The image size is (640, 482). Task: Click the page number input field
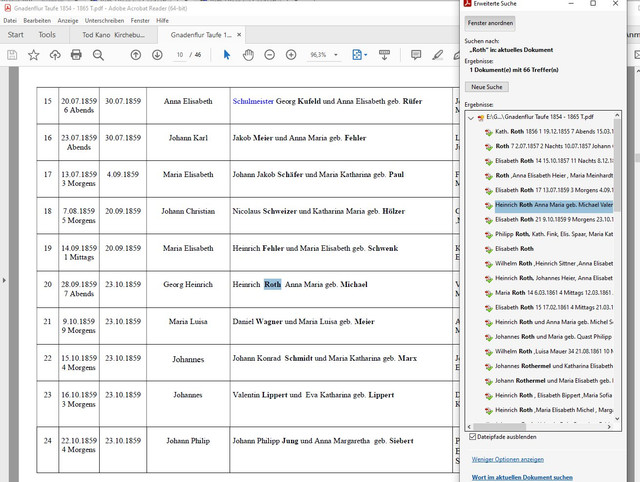180,55
